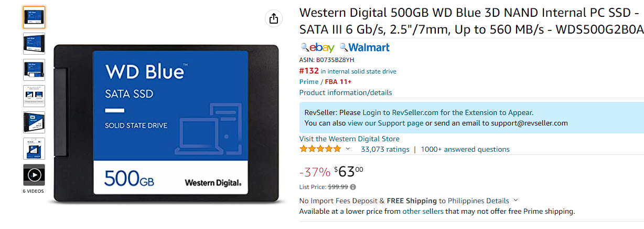Click the five-star rating icons
Screen dimensions: 644x229
click(320, 149)
